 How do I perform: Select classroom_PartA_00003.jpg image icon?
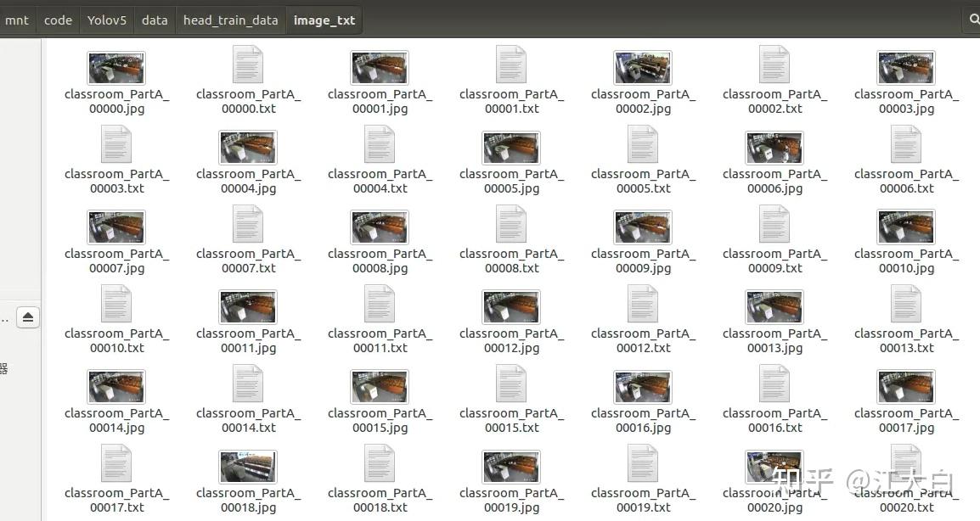tap(906, 68)
